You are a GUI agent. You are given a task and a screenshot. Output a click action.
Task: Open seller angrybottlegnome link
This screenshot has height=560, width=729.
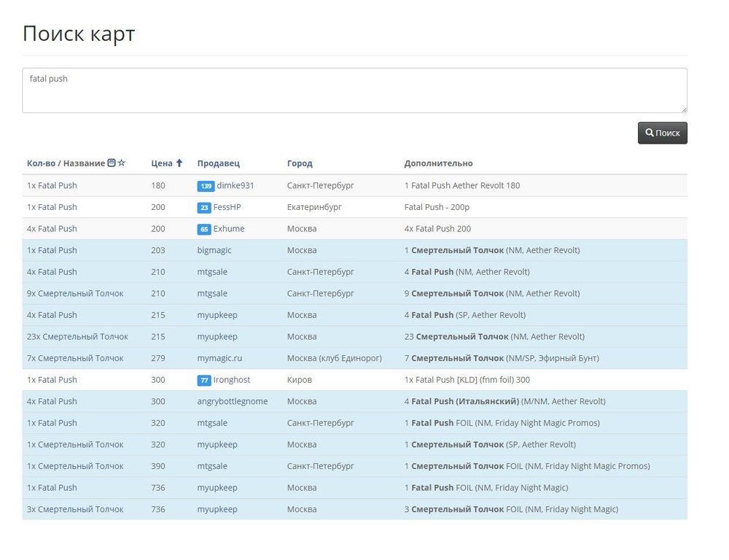pyautogui.click(x=232, y=401)
